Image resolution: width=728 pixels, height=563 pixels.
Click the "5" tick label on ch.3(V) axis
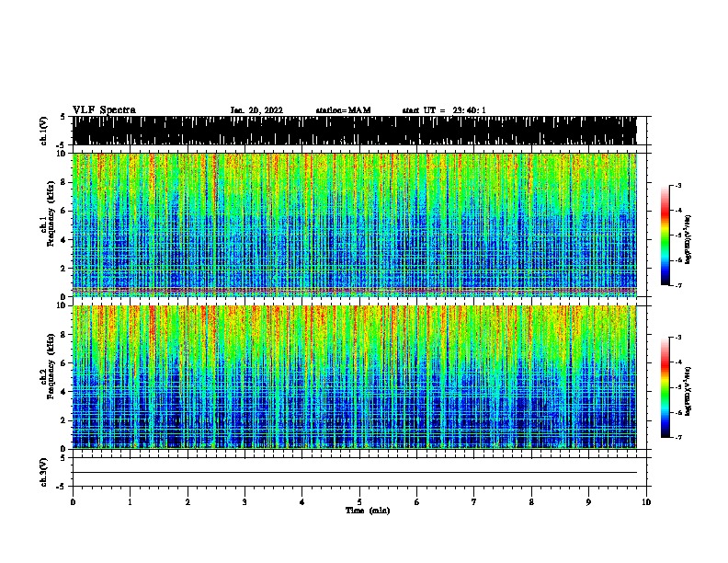[63, 458]
